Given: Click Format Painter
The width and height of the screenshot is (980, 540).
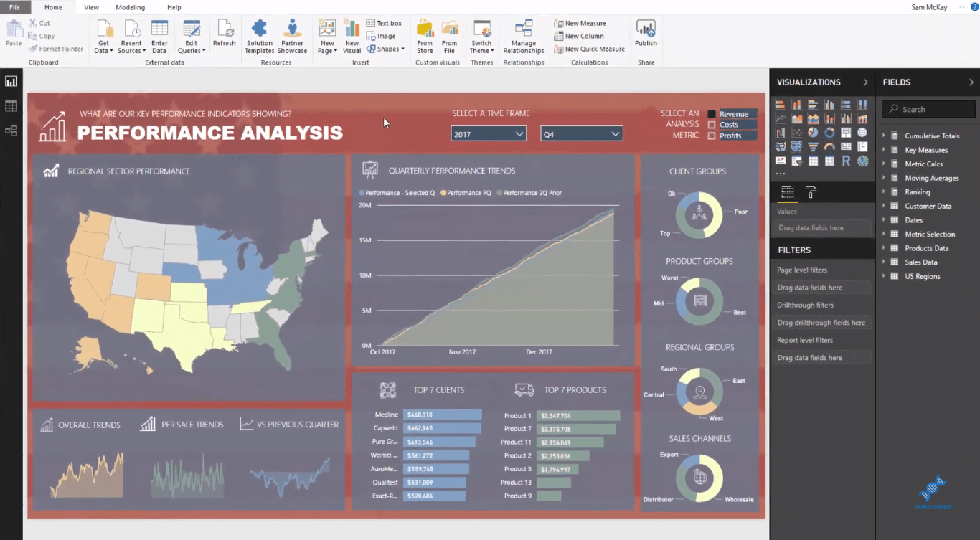Looking at the screenshot, I should click(56, 49).
